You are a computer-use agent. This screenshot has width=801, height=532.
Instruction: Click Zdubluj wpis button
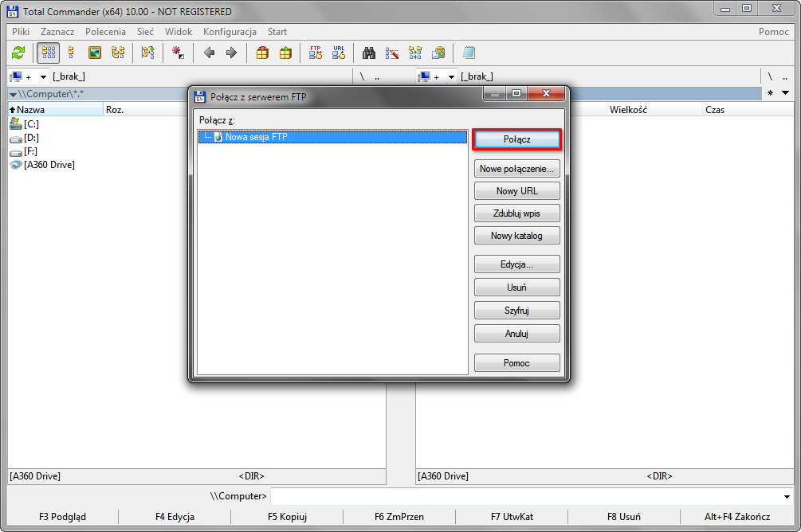pyautogui.click(x=517, y=213)
